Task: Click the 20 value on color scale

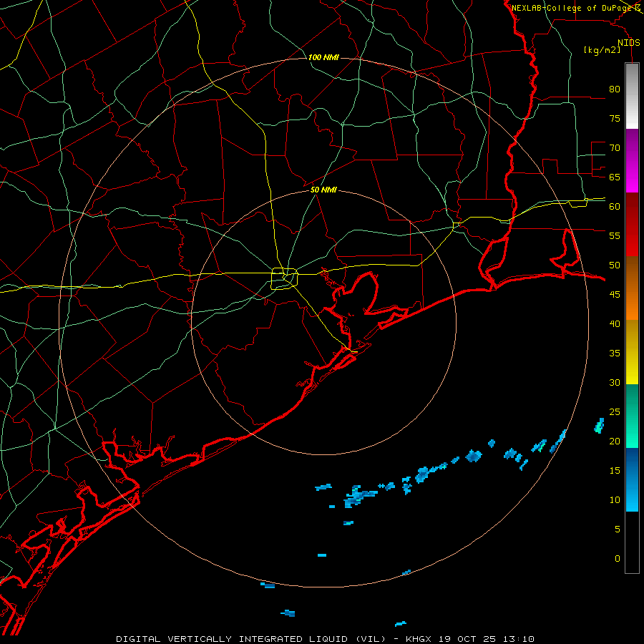Action: (615, 441)
